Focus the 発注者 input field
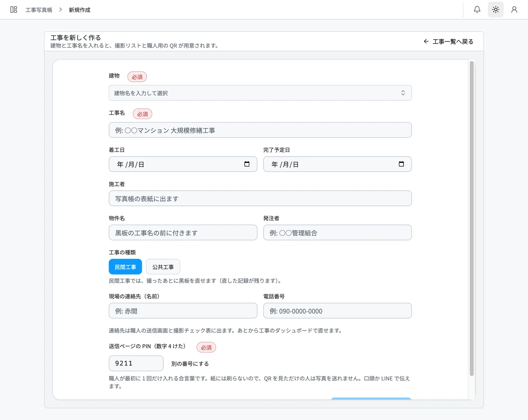 point(337,233)
